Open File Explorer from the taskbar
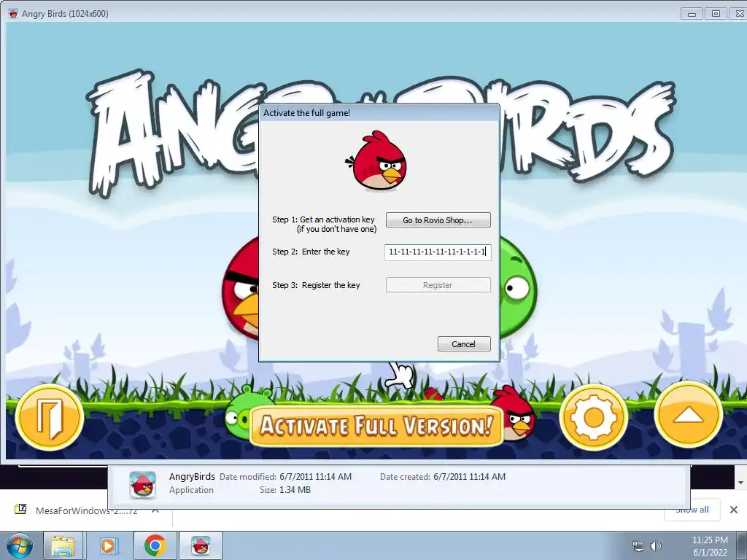 tap(63, 545)
